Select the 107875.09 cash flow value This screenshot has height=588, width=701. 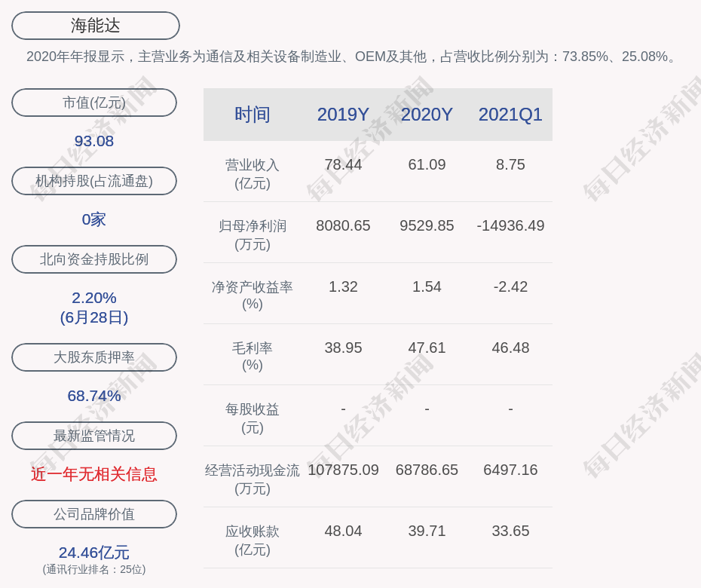343,470
